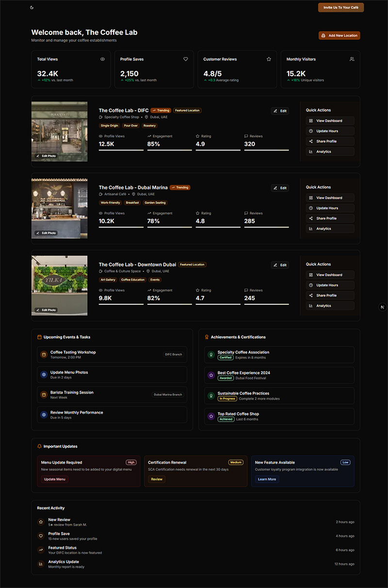This screenshot has width=388, height=588.
Task: Click the calendar icon beside Upcoming Events & Tasks
Action: click(39, 337)
